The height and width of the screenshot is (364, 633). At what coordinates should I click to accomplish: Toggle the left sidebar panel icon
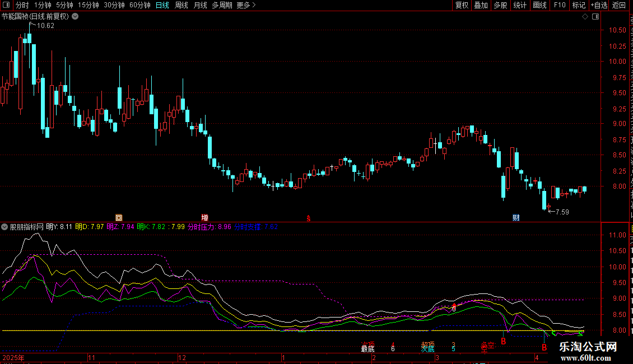6,5
